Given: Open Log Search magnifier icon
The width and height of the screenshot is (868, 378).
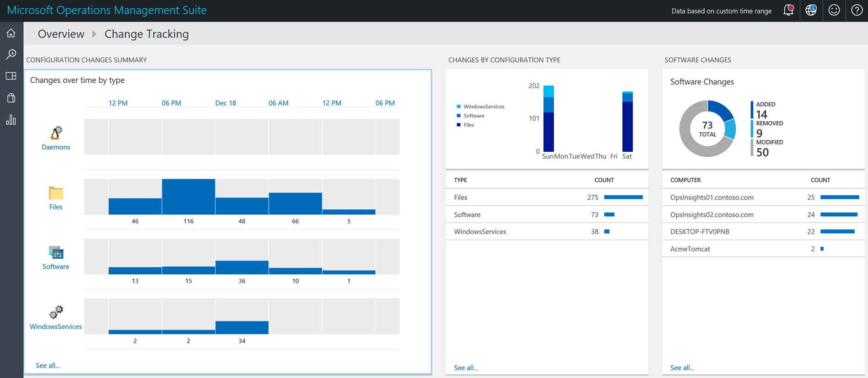Looking at the screenshot, I should (x=11, y=54).
